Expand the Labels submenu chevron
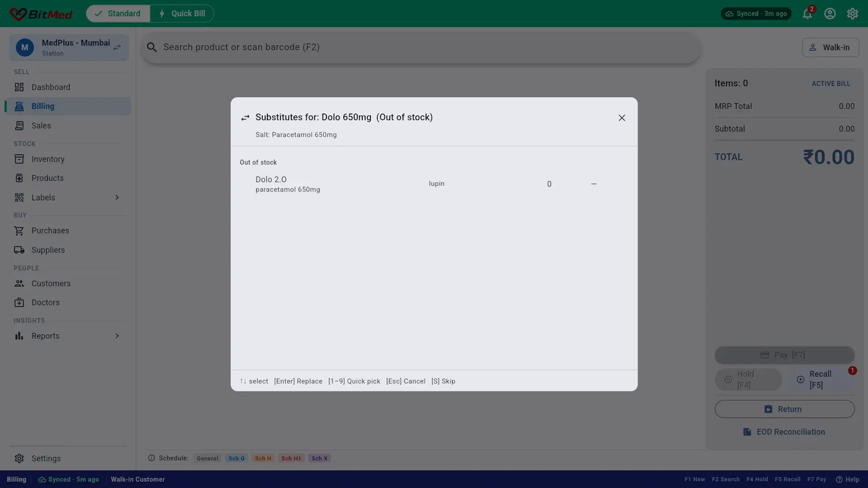 coord(117,198)
